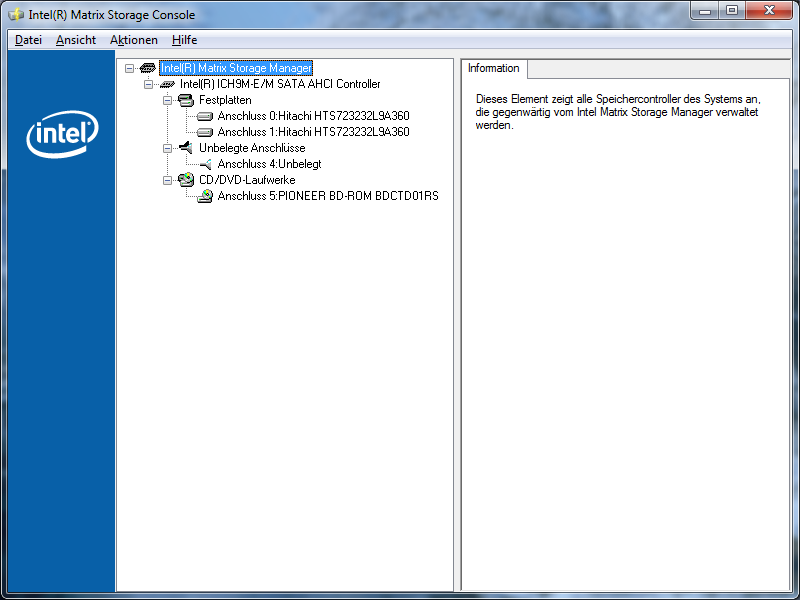Click the CD/DVD-Laufwerke disc icon
This screenshot has height=600, width=800.
coord(185,180)
